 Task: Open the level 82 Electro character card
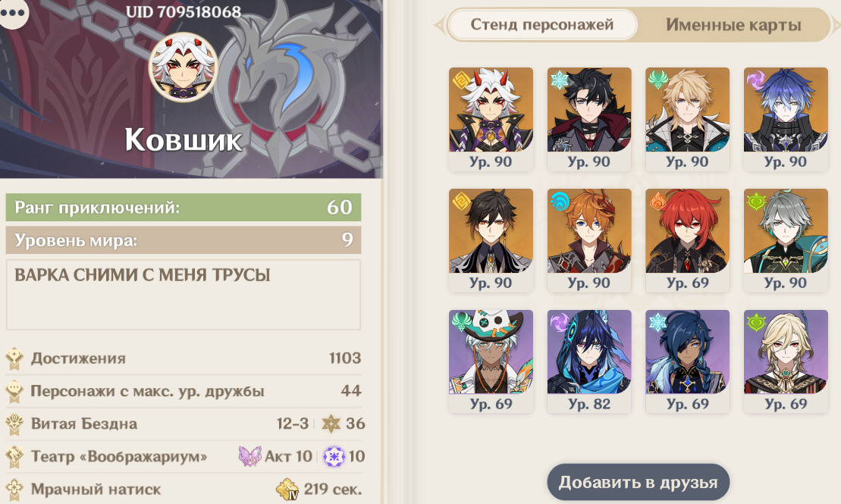pos(589,361)
